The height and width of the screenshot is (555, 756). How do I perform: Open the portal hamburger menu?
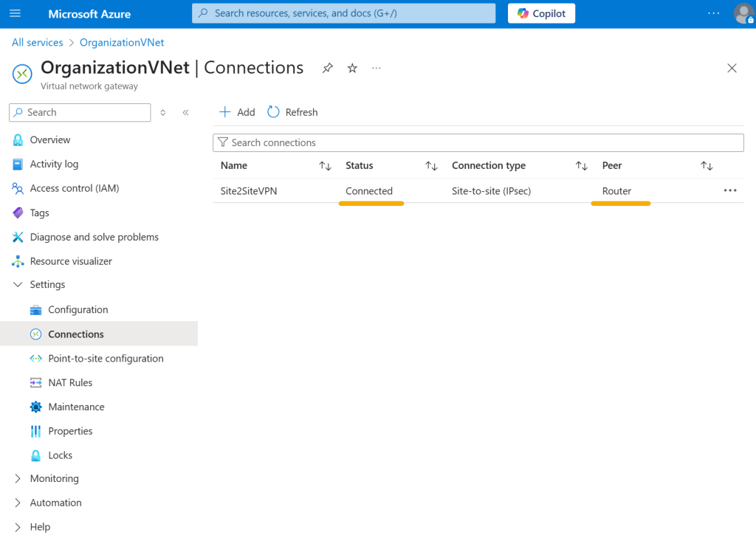16,13
